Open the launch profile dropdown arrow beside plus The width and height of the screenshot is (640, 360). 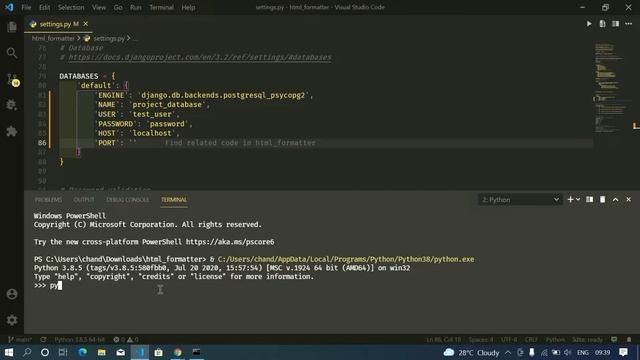pyautogui.click(x=578, y=200)
